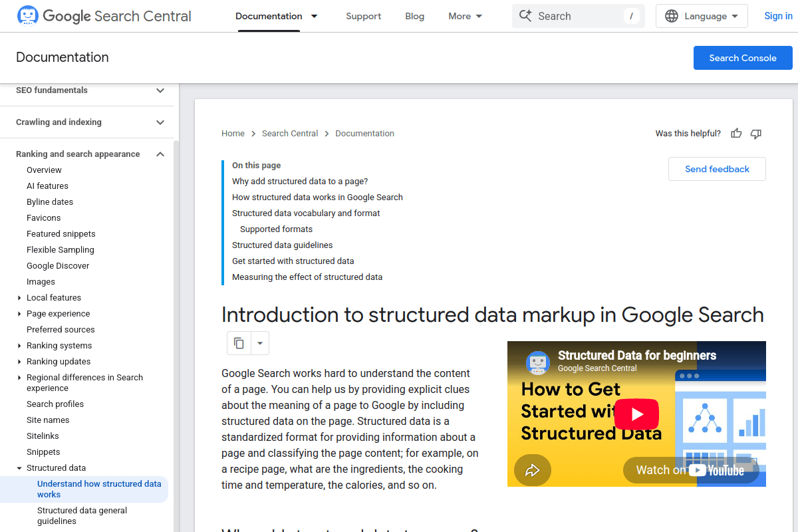Jump to Supported formats section
This screenshot has height=532, width=798.
pyautogui.click(x=276, y=229)
